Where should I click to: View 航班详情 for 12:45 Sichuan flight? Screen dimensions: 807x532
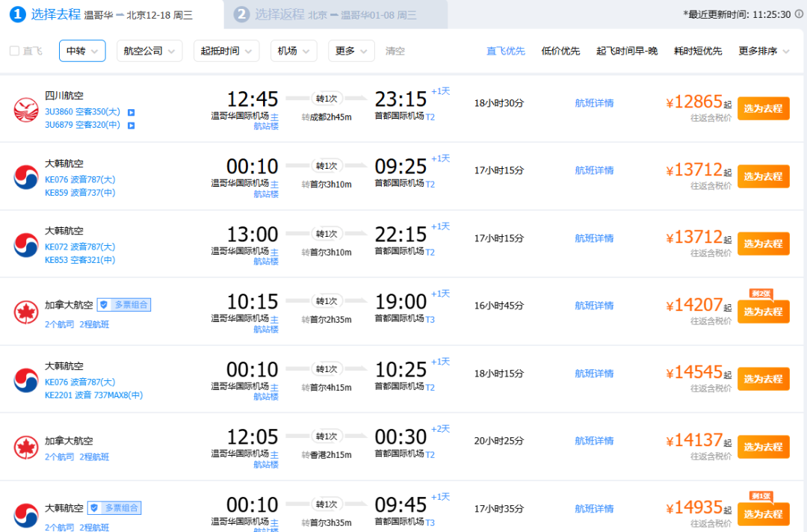coord(594,103)
